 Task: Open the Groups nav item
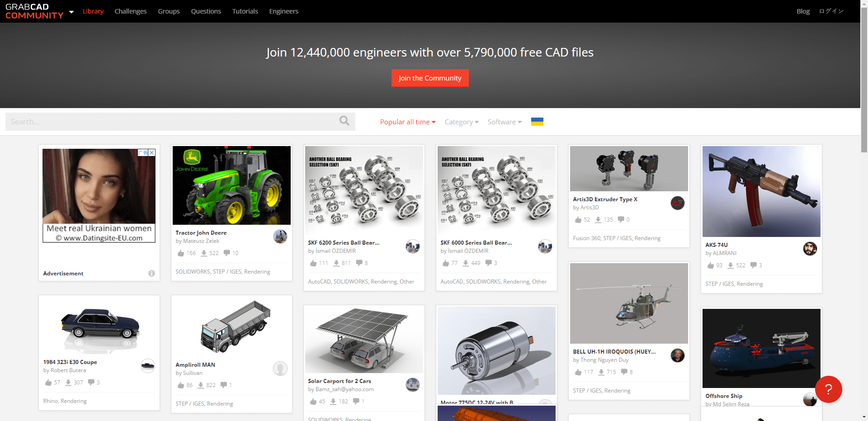169,11
